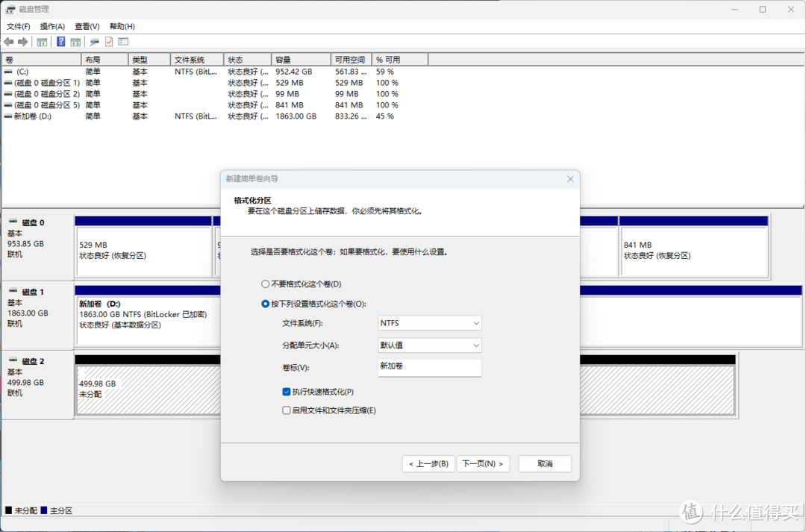Click the list settings icon in the toolbar

[123, 42]
